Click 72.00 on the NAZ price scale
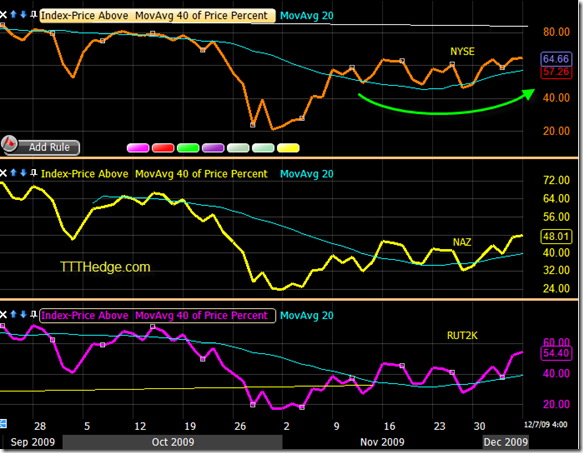This screenshot has width=583, height=453. pyautogui.click(x=556, y=180)
